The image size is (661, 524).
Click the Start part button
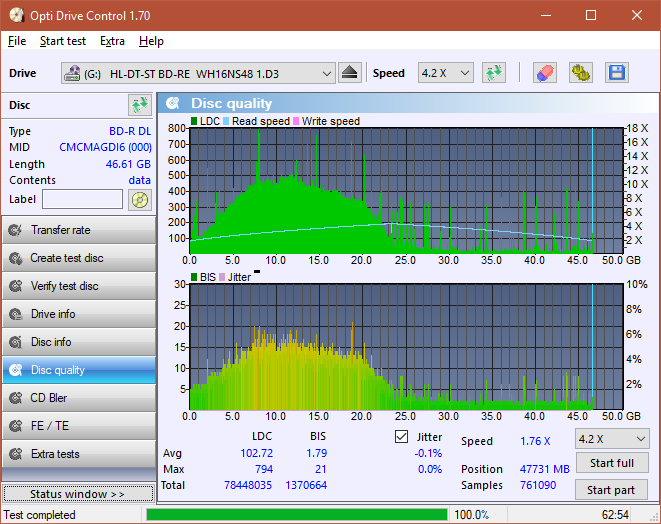tap(611, 490)
